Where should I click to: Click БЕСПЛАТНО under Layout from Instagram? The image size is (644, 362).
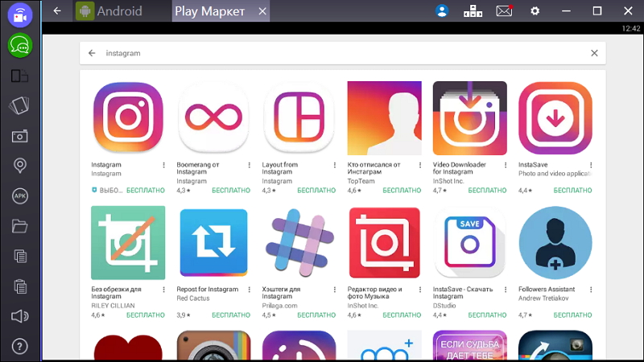coord(316,191)
